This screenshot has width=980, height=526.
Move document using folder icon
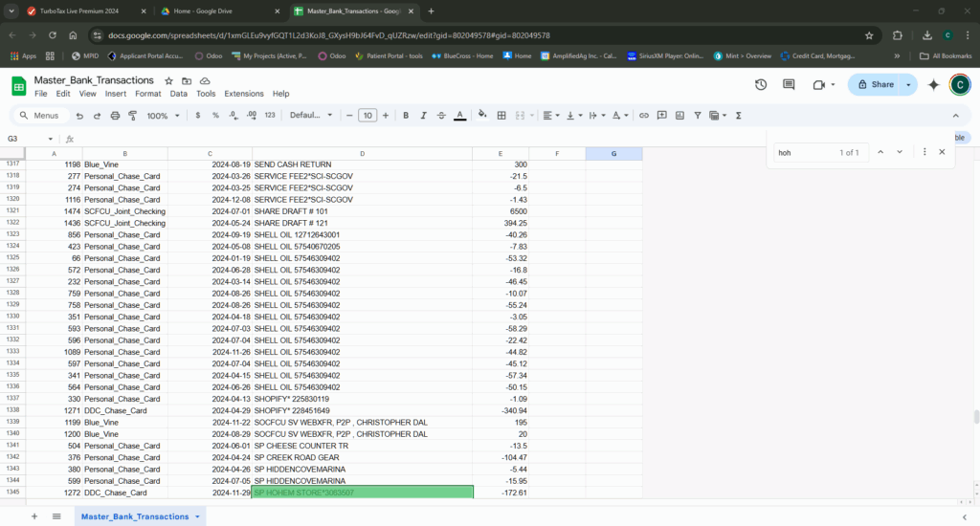(x=187, y=81)
